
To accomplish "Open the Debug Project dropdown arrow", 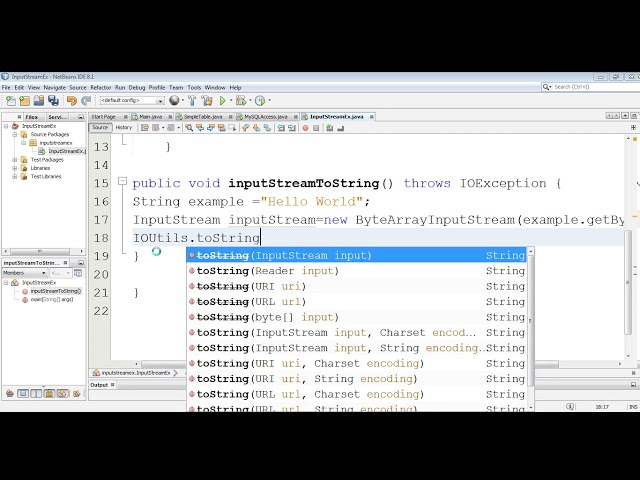I will click(250, 100).
